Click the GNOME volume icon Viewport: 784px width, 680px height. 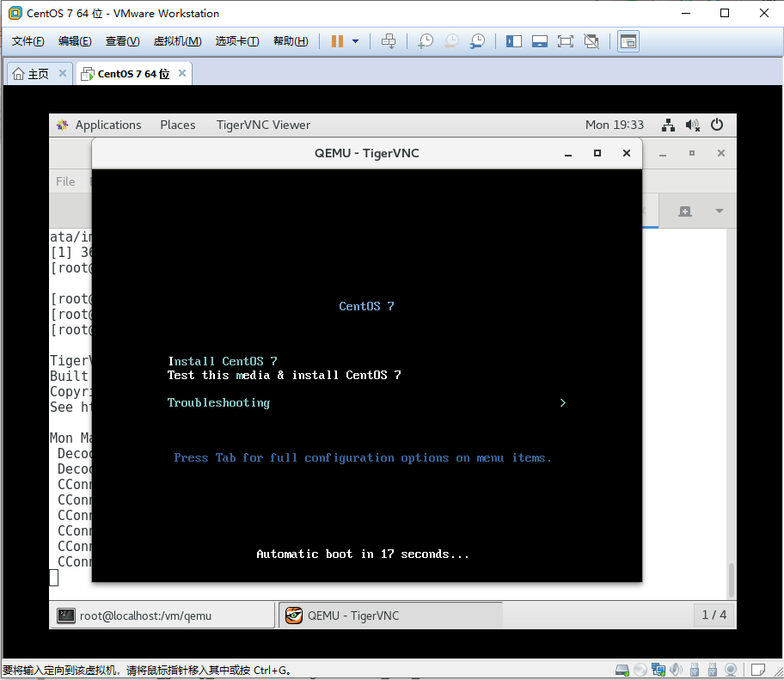pos(693,125)
